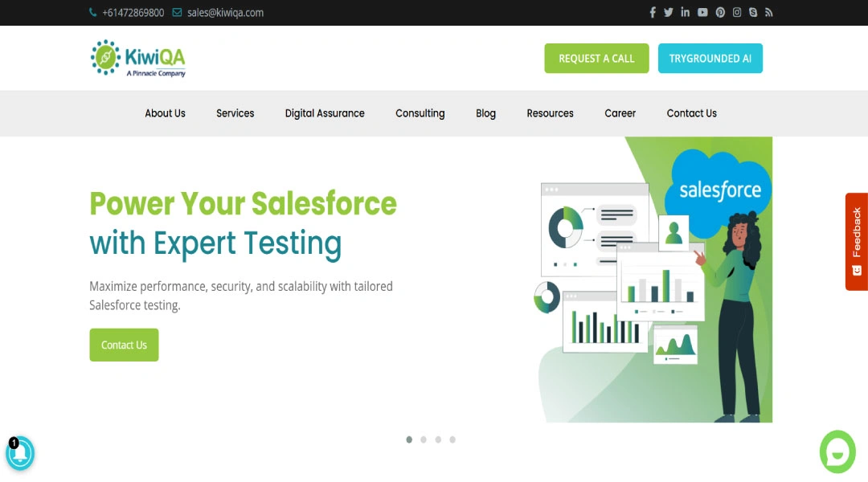
Task: Open the notification bell icon
Action: [x=20, y=453]
